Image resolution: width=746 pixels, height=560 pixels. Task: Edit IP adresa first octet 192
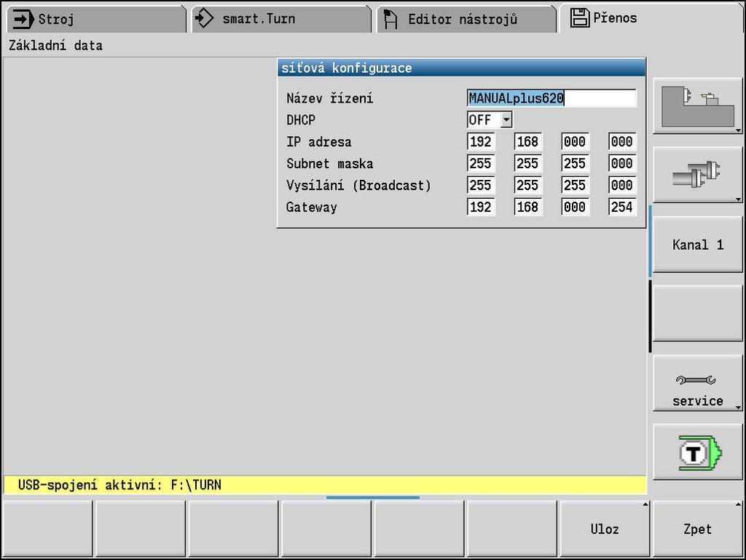[x=481, y=142]
